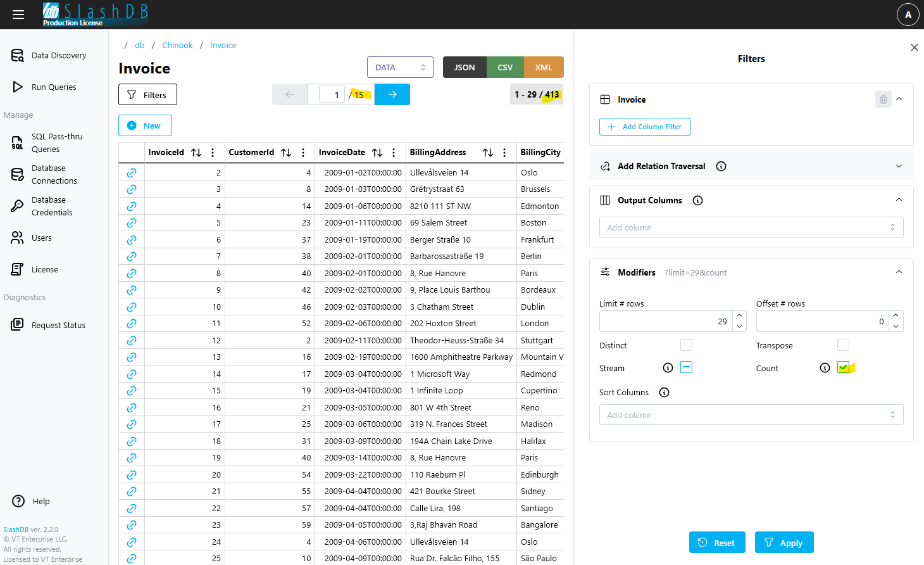The image size is (924, 565).
Task: Open InvoiceId column options menu
Action: (x=213, y=153)
